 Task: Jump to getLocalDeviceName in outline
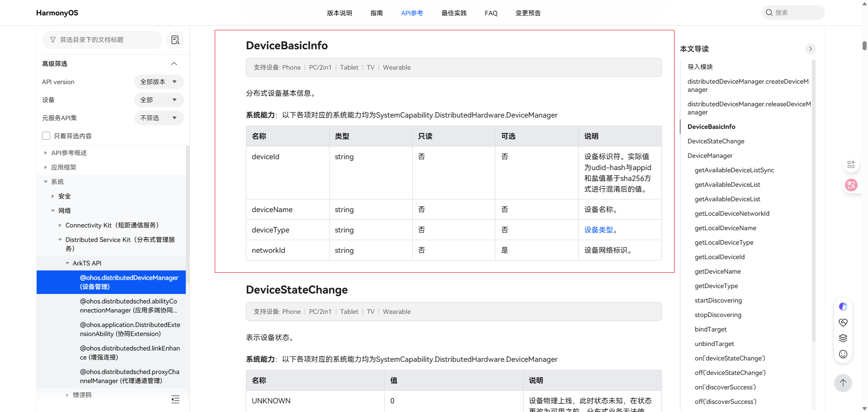tap(725, 228)
